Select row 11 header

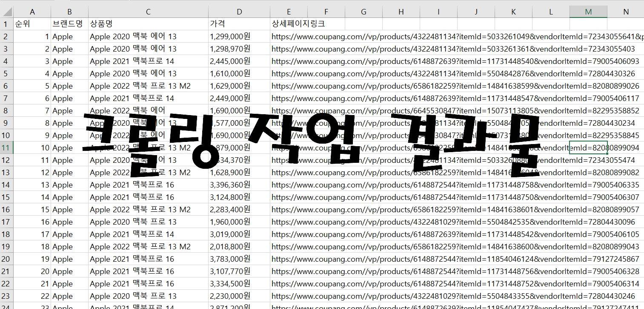pos(6,148)
